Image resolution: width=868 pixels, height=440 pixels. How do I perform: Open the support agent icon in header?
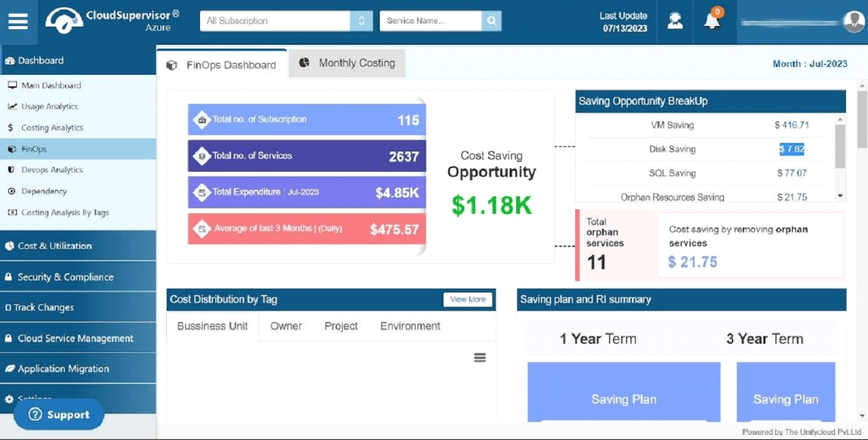coord(675,21)
